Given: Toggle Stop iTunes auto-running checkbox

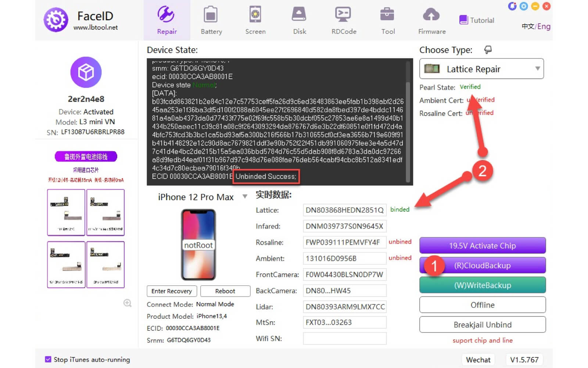Looking at the screenshot, I should [48, 360].
